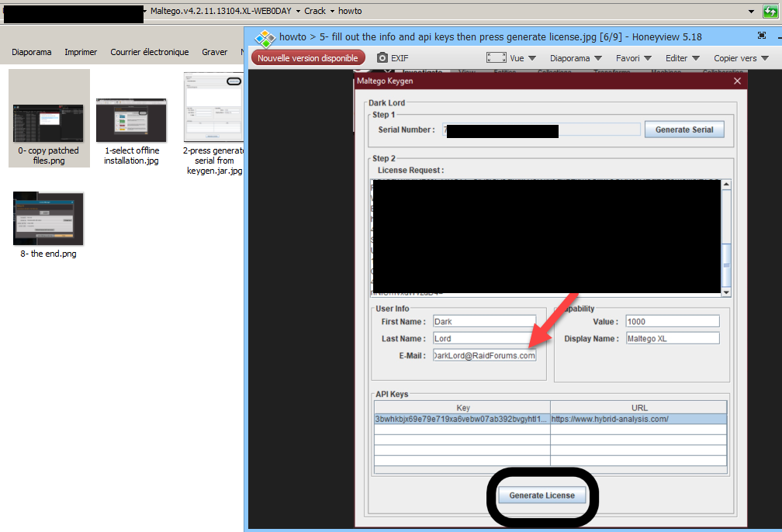
Task: Open EXIF camera info in Honeyview
Action: (x=393, y=58)
